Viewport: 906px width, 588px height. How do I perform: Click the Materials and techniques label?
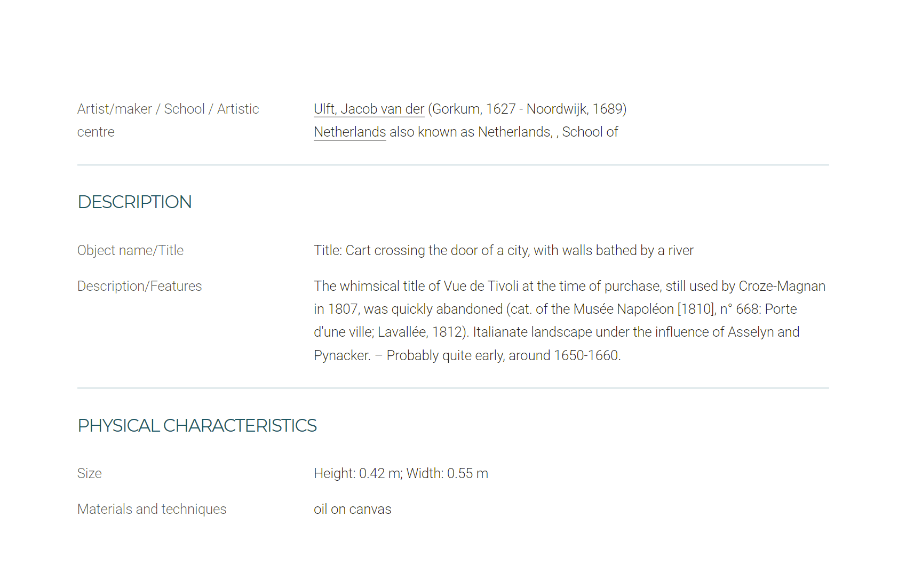pyautogui.click(x=152, y=509)
